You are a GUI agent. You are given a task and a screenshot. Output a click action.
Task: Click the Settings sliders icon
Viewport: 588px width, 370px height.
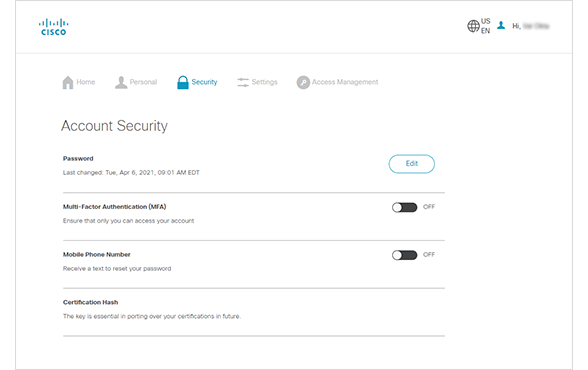tap(243, 82)
